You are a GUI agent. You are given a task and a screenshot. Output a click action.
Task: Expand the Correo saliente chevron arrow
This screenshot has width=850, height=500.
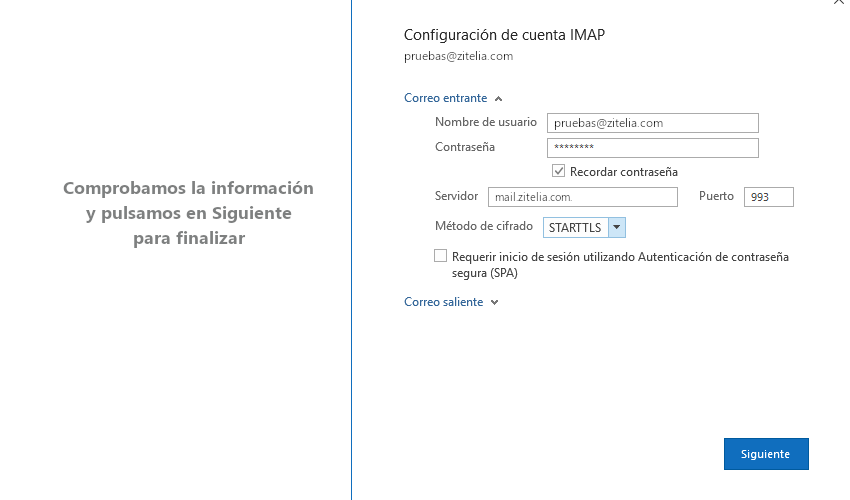coord(494,302)
